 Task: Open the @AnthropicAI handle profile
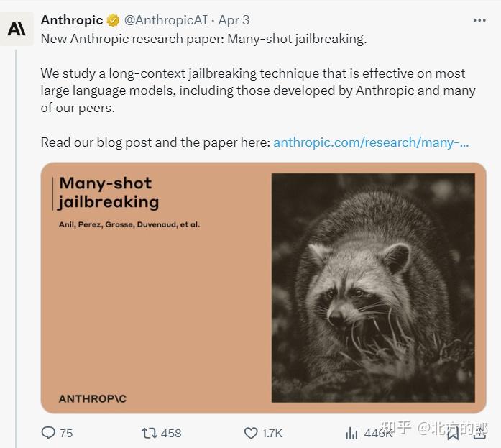click(166, 21)
